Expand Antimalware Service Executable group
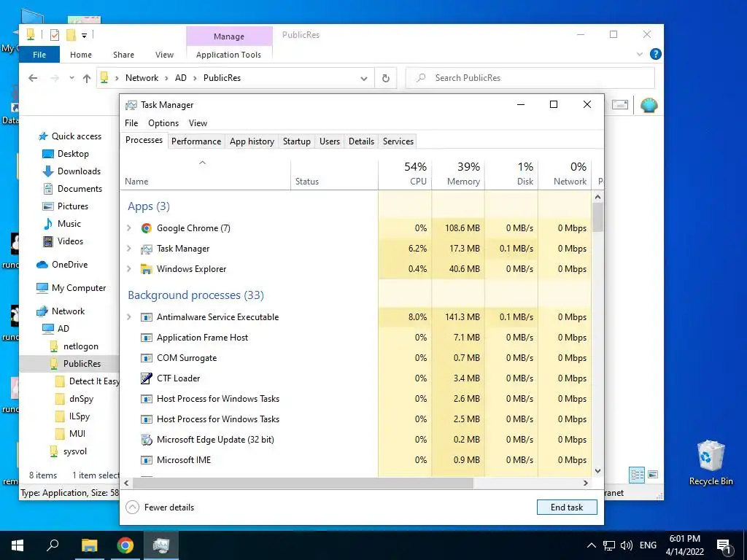Image resolution: width=747 pixels, height=560 pixels. [x=128, y=317]
